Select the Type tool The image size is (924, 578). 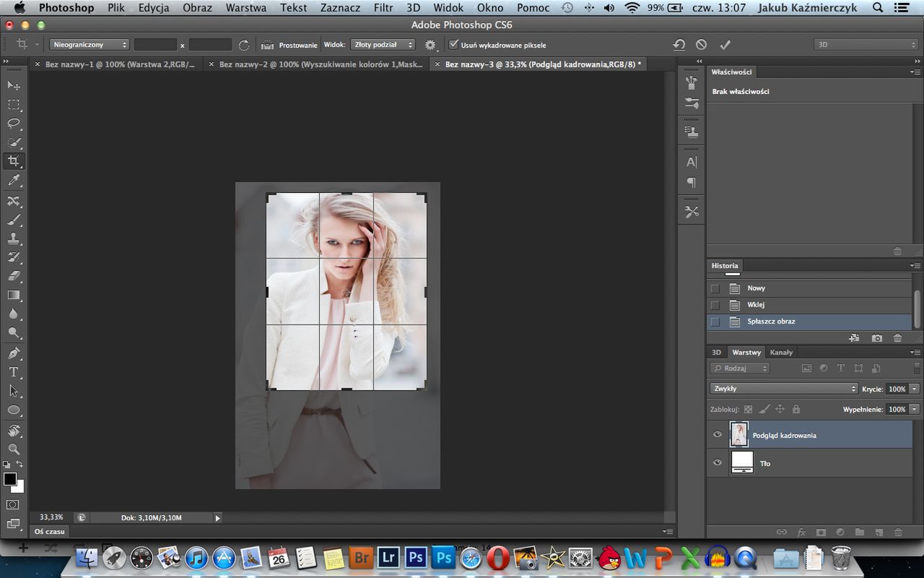pyautogui.click(x=14, y=372)
